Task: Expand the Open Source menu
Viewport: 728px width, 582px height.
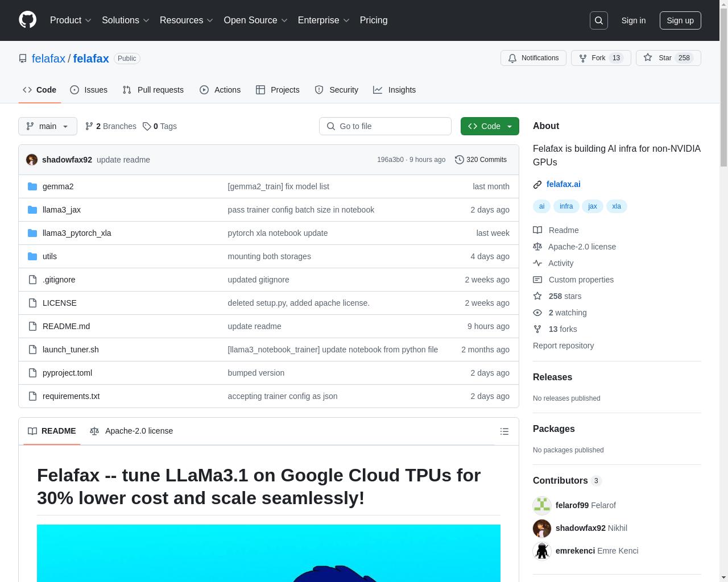Action: point(255,20)
